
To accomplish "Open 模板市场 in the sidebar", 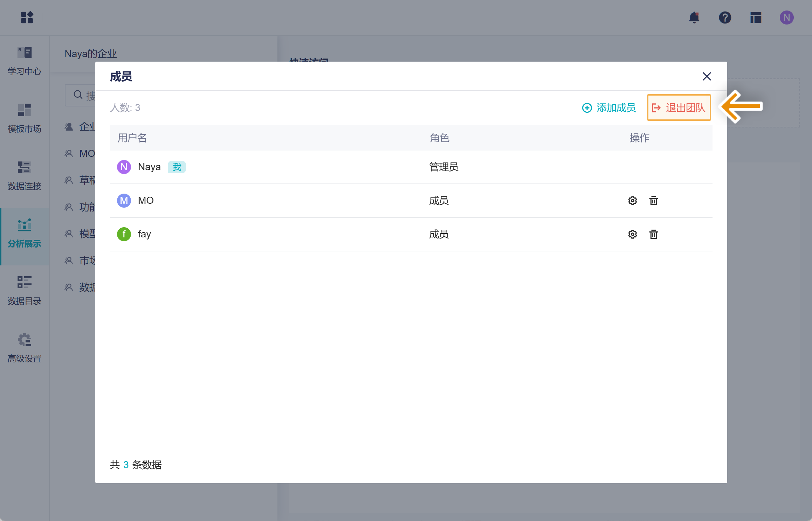I will point(25,118).
